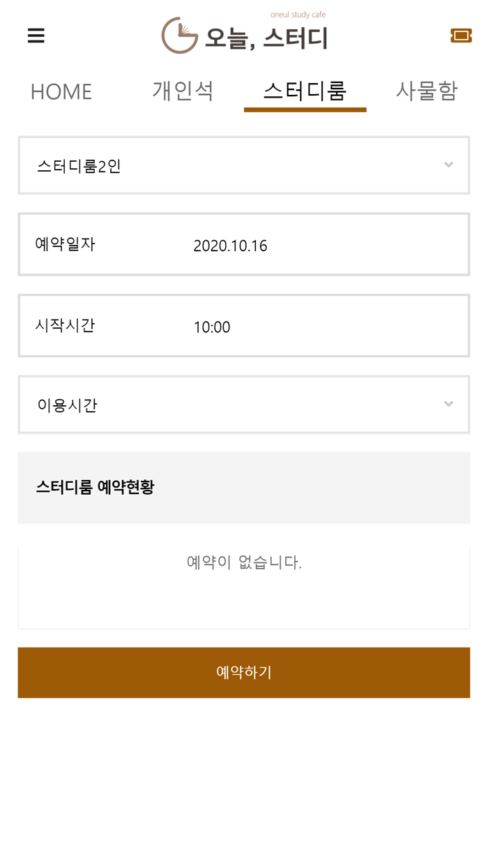Expand the 이용시간 usage time dropdown
488x868 pixels.
244,405
